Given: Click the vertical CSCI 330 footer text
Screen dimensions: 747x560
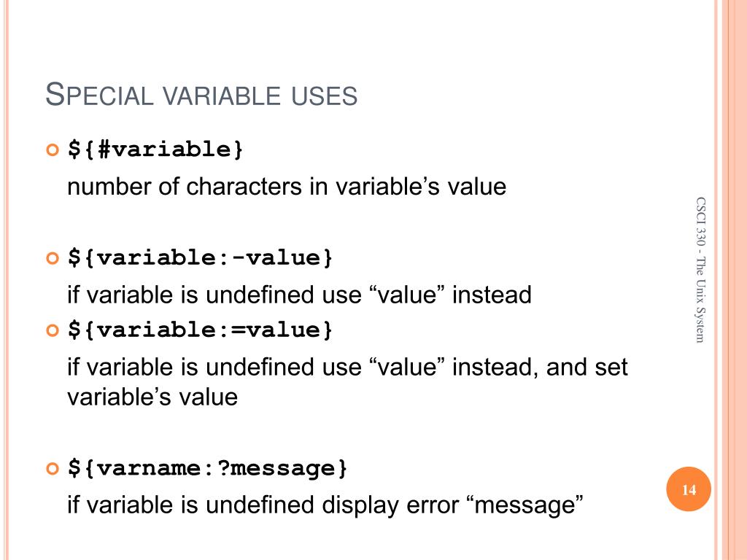Looking at the screenshot, I should pos(700,270).
